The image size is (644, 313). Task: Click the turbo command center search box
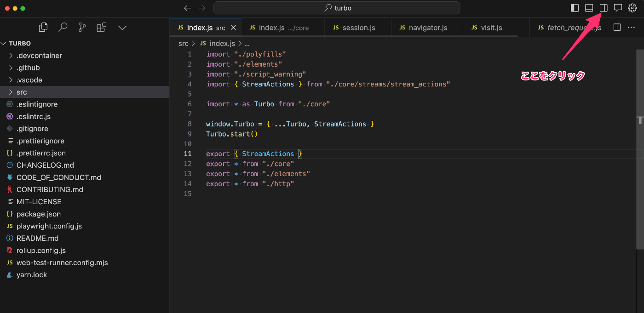337,8
